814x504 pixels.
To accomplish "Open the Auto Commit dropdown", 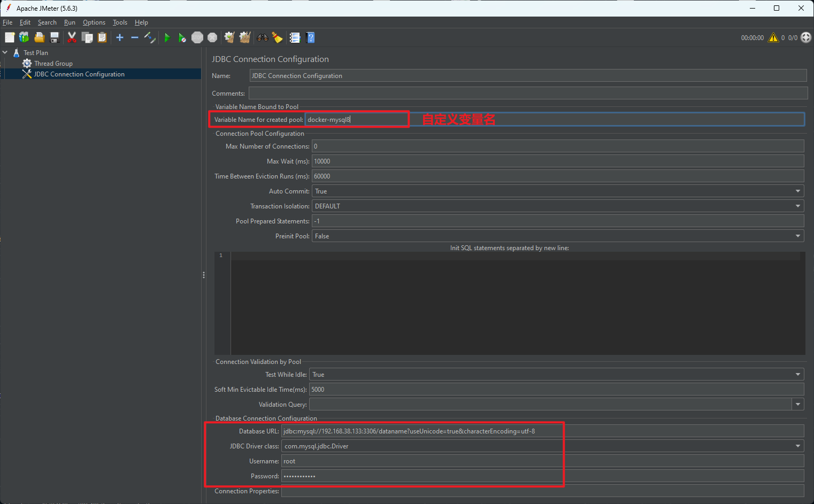I will 558,191.
